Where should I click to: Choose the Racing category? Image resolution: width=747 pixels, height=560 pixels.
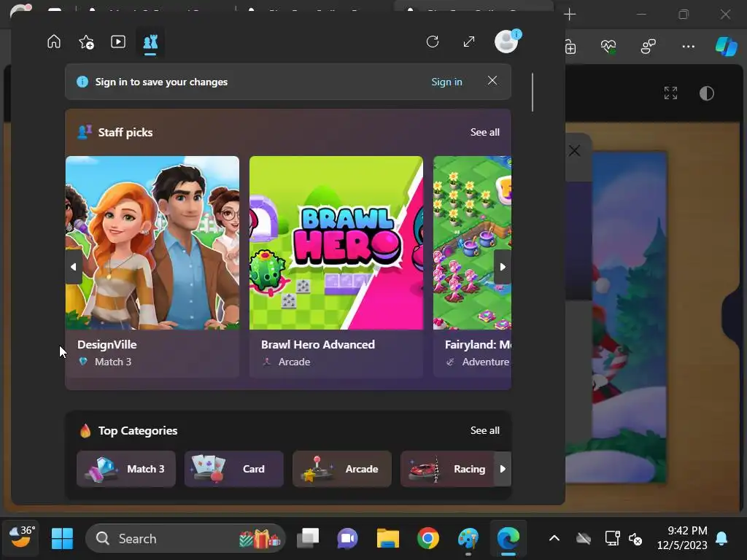tap(448, 469)
